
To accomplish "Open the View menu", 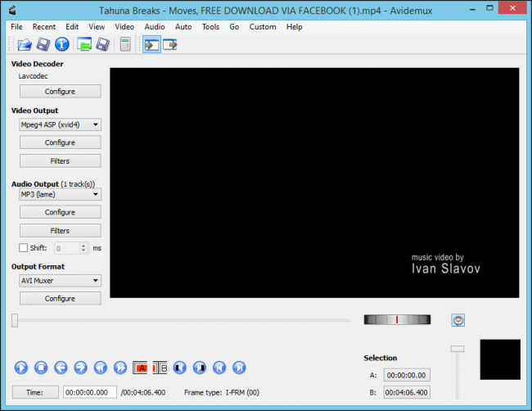I will 97,27.
